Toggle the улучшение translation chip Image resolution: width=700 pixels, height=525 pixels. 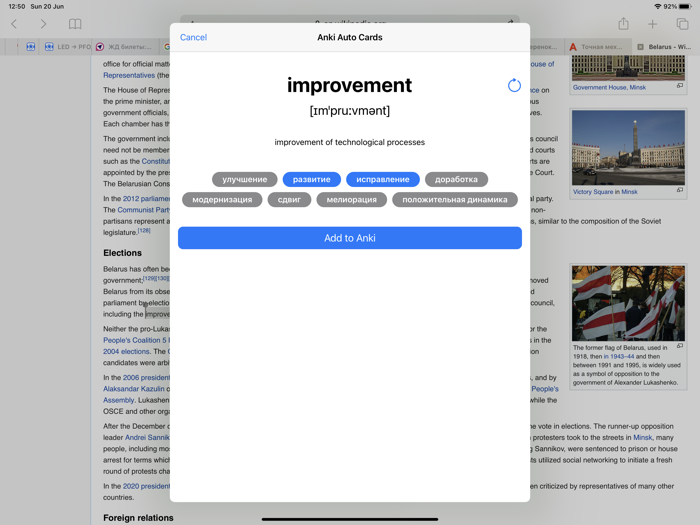tap(245, 179)
